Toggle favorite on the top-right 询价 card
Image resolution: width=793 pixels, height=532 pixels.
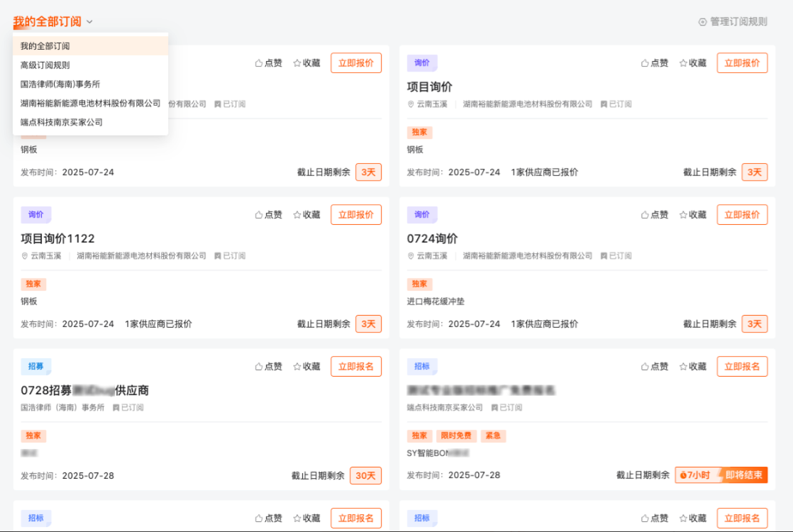682,62
